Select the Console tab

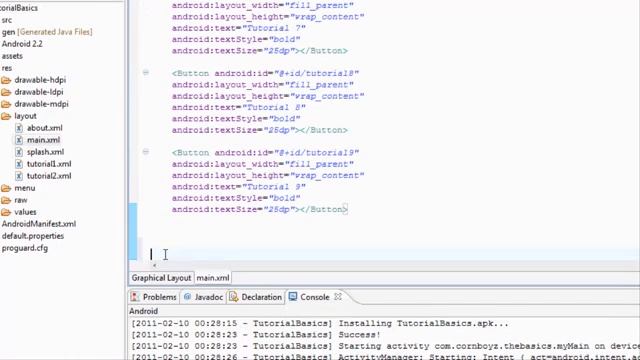(315, 297)
